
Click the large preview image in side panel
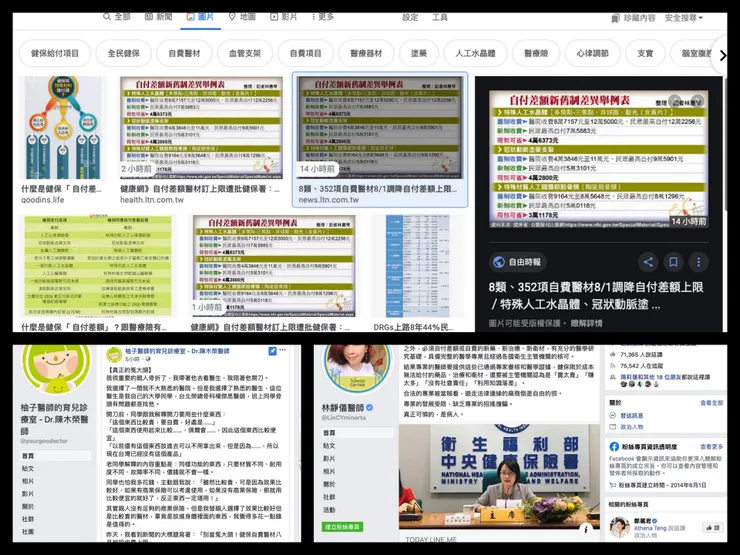(598, 160)
